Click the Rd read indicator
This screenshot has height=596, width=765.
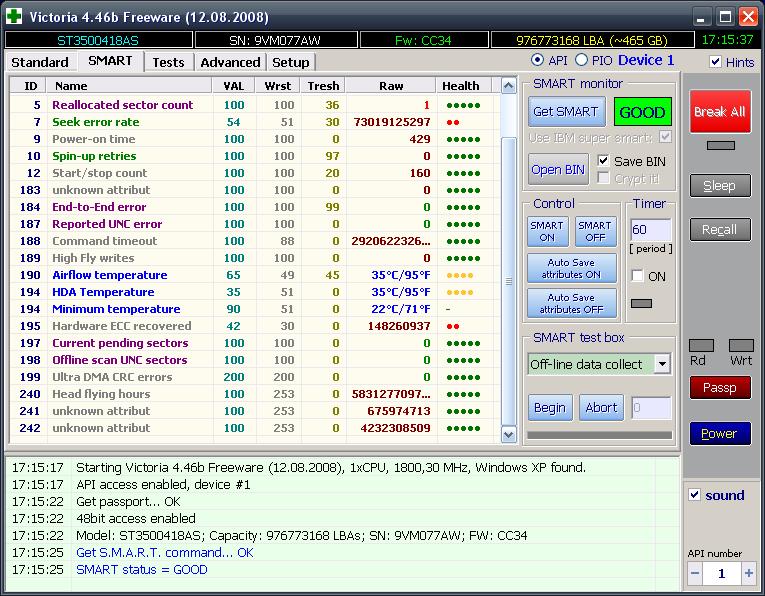click(701, 345)
